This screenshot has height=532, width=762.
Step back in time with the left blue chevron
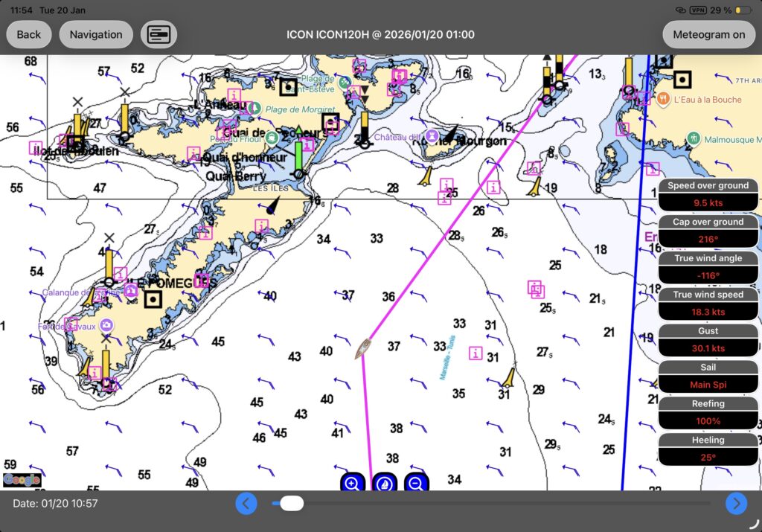pos(246,504)
